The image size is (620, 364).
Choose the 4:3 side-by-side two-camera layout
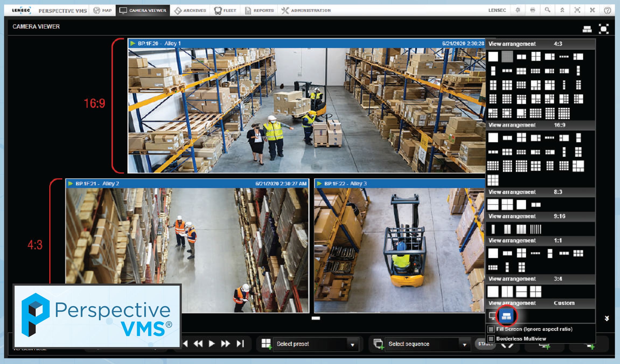point(521,57)
